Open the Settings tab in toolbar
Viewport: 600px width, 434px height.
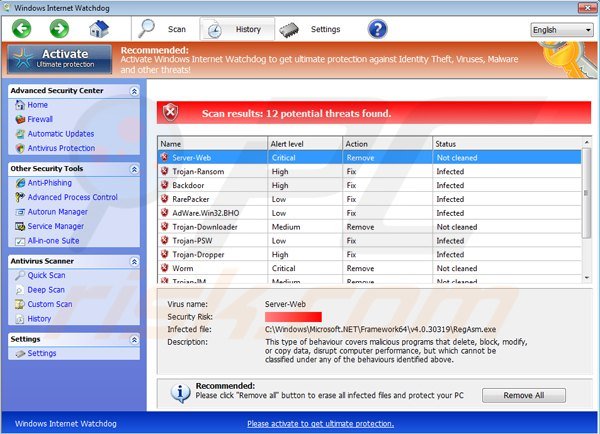(x=312, y=29)
